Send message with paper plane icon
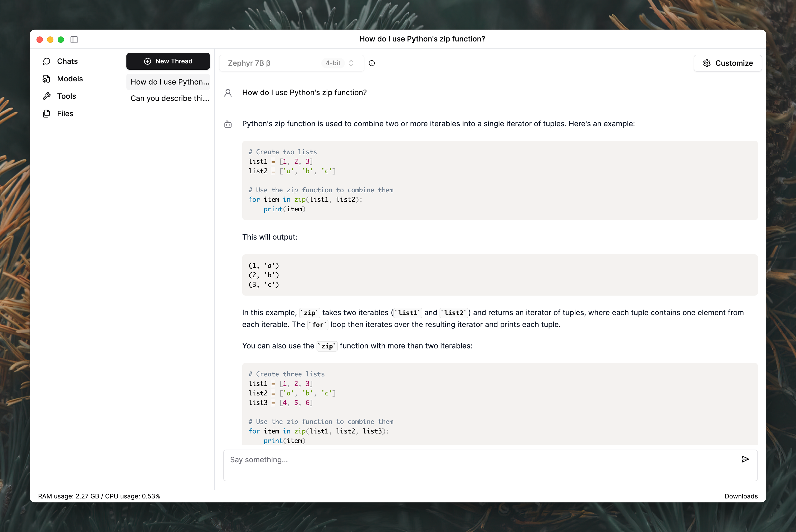This screenshot has width=796, height=532. click(x=745, y=459)
